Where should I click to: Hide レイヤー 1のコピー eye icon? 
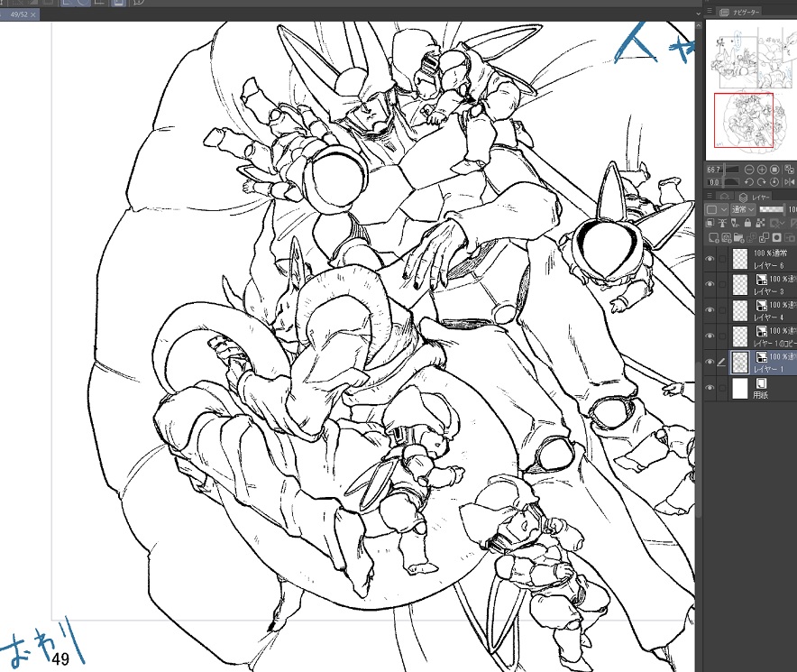(x=710, y=336)
